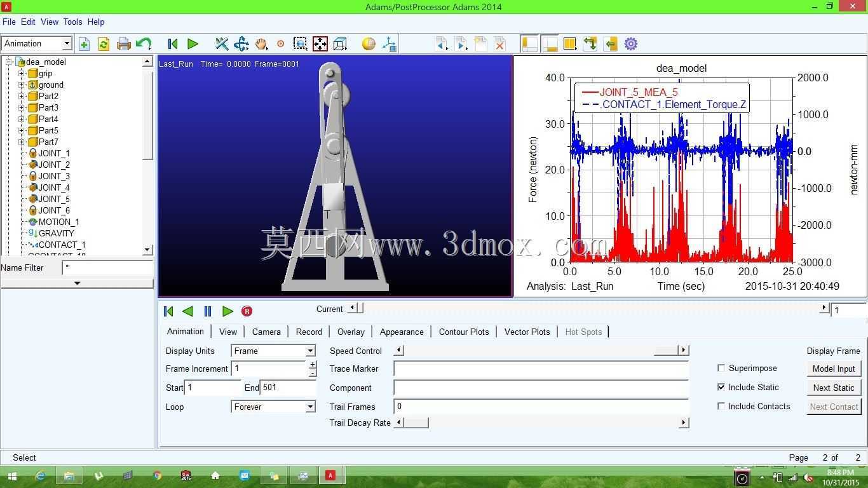Switch to the Camera tab
The height and width of the screenshot is (488, 868).
(x=266, y=332)
